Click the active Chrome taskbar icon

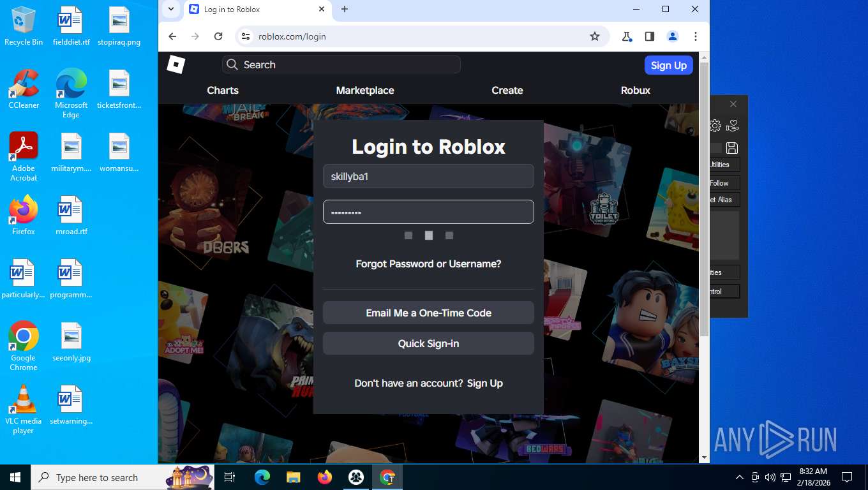tap(387, 477)
